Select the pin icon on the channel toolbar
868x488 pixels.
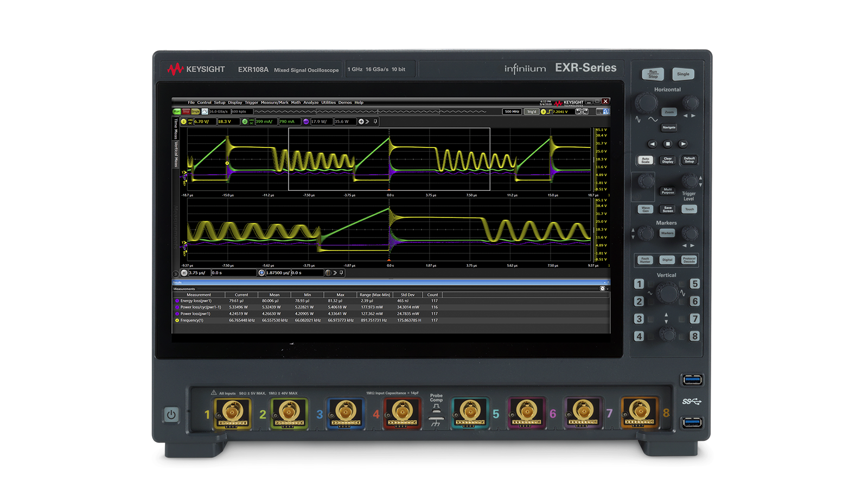[375, 122]
